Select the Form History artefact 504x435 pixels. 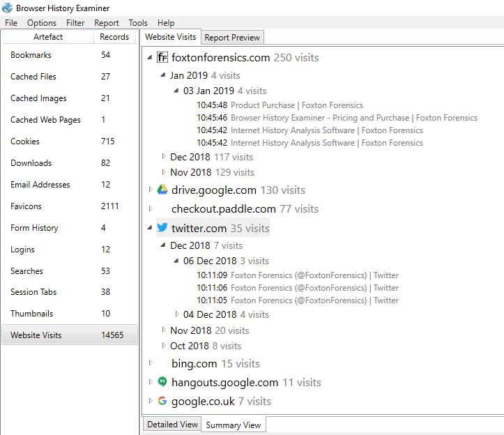pyautogui.click(x=70, y=228)
